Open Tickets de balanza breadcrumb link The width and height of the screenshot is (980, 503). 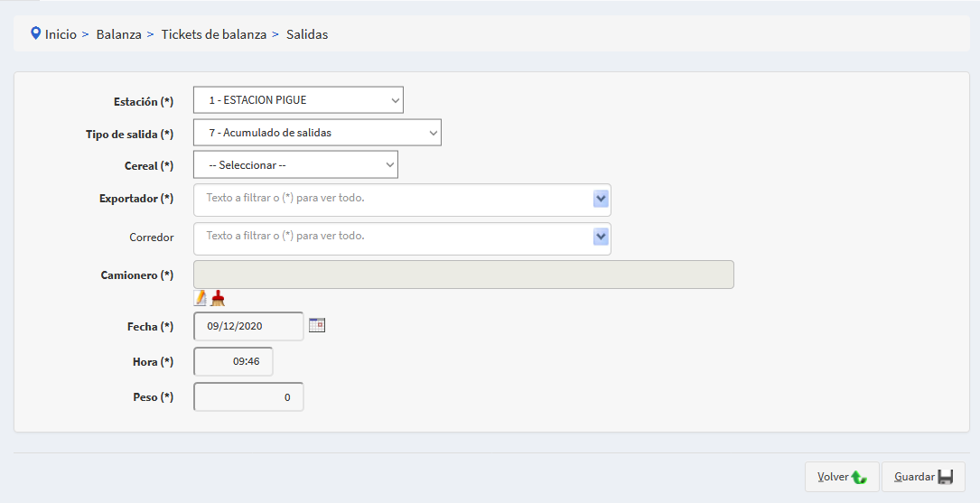pyautogui.click(x=214, y=34)
